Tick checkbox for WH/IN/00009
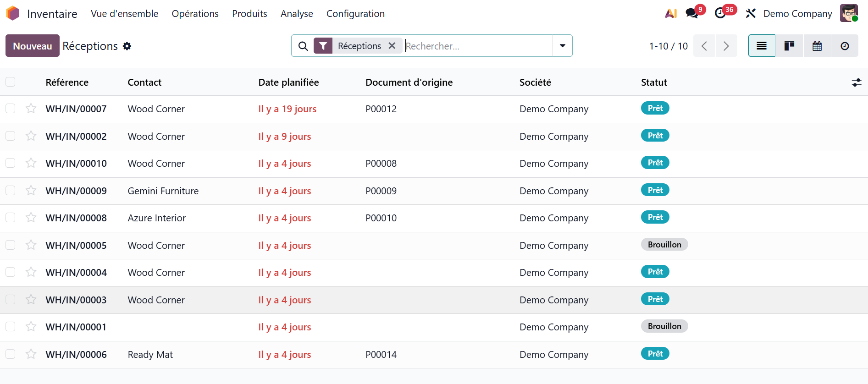The height and width of the screenshot is (384, 868). 10,191
